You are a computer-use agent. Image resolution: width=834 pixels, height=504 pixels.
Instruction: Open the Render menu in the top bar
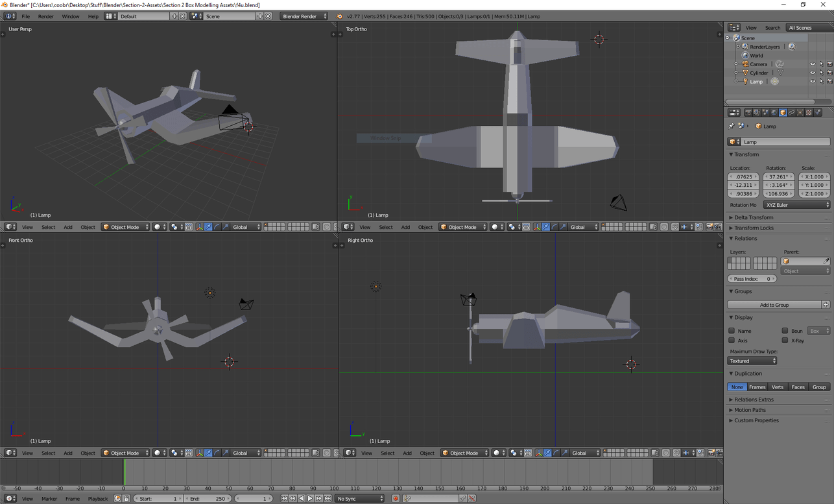tap(45, 16)
